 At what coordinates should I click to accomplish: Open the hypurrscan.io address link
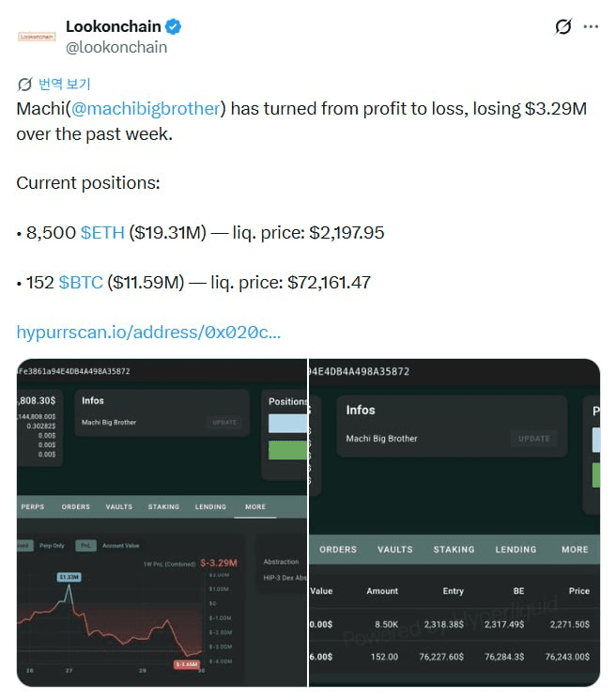click(148, 332)
